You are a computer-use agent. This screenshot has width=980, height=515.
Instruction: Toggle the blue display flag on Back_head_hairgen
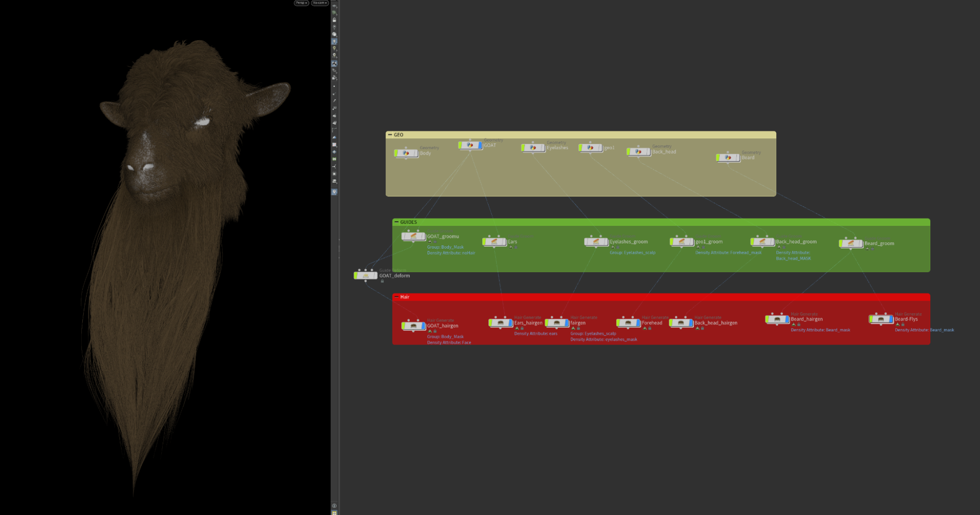(x=691, y=323)
